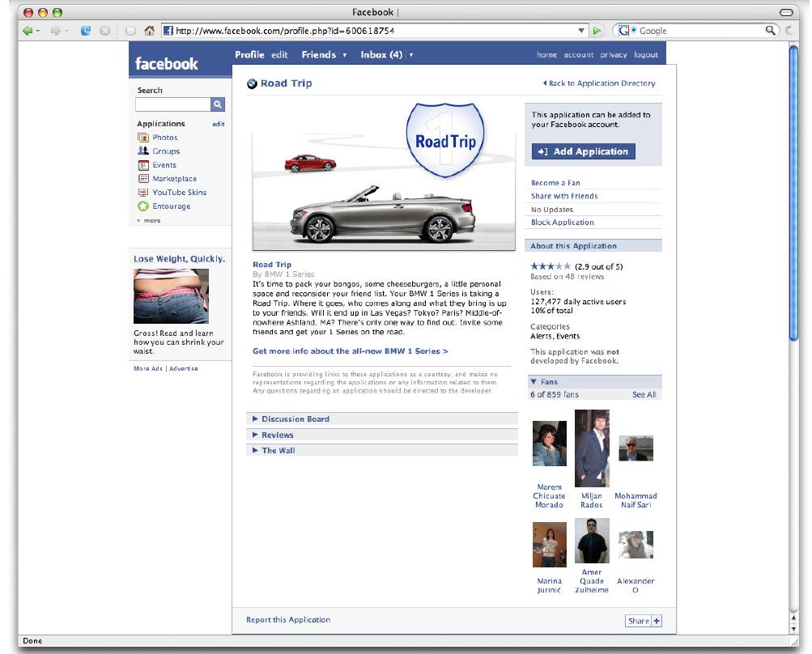
Task: Open the Road Trip BMW banner image
Action: click(384, 176)
